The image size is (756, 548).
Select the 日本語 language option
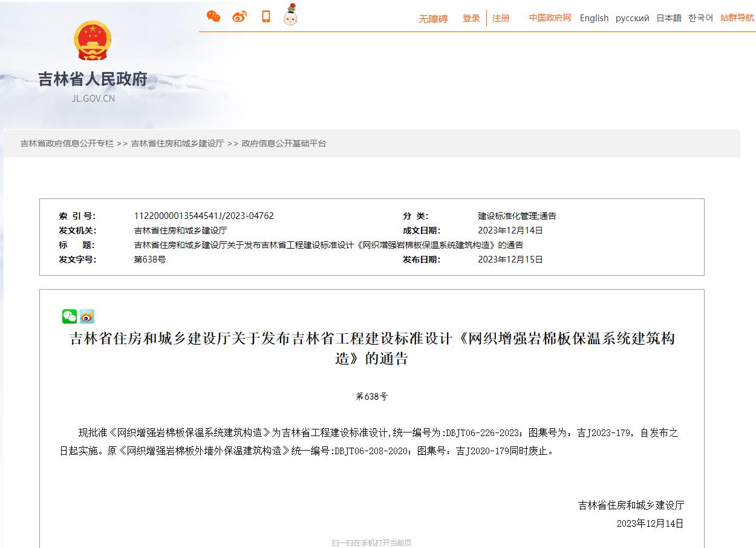coord(668,18)
